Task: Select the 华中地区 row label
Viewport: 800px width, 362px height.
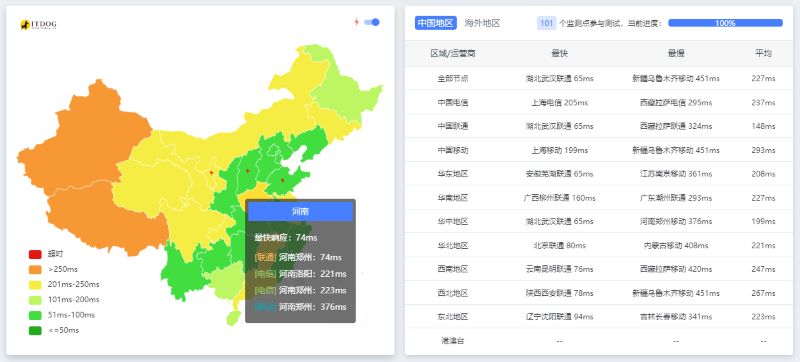Action: [453, 222]
